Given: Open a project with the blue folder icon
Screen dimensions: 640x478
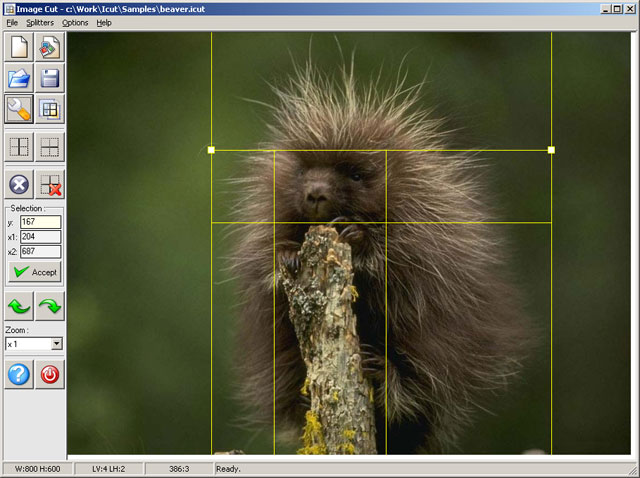Looking at the screenshot, I should [x=19, y=78].
